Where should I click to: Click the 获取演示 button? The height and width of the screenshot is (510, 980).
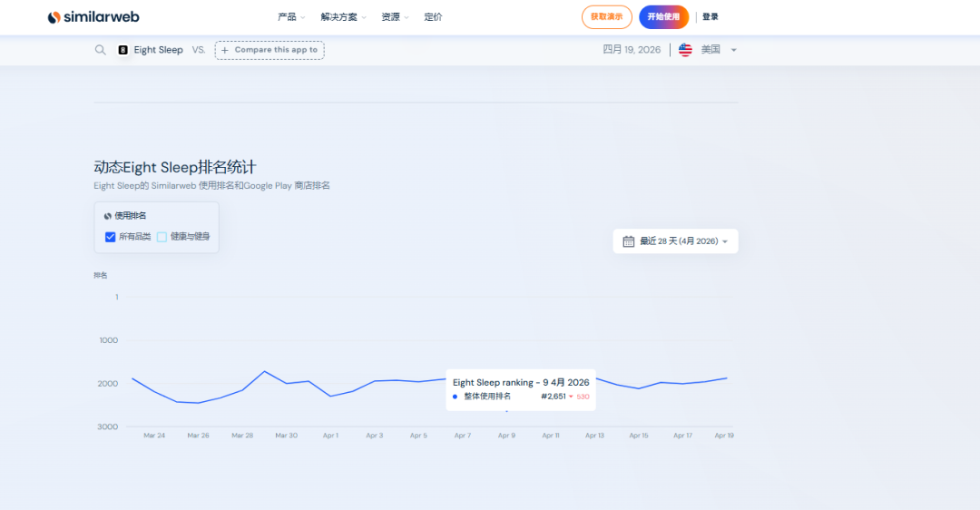tap(607, 17)
